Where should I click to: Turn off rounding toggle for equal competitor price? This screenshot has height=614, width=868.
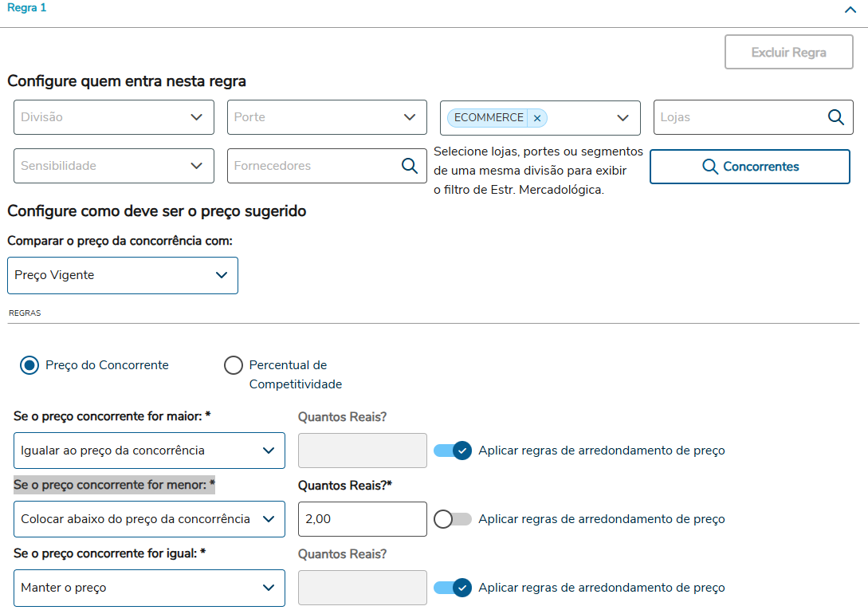(453, 588)
